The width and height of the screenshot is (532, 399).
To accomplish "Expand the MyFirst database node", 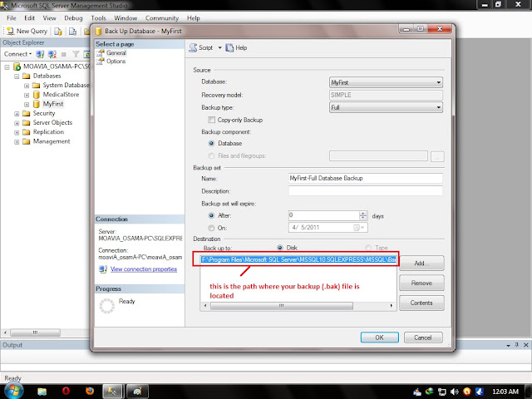I will pyautogui.click(x=27, y=105).
